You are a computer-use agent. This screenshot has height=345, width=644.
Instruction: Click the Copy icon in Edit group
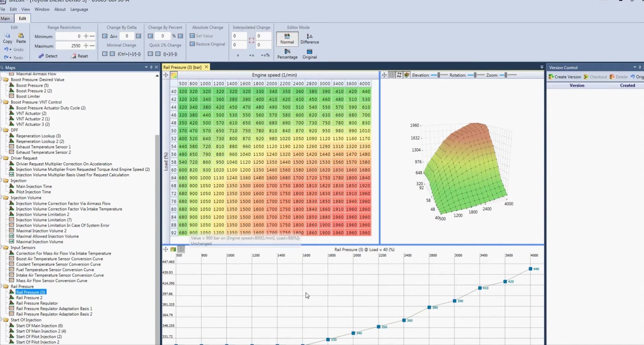[7, 36]
